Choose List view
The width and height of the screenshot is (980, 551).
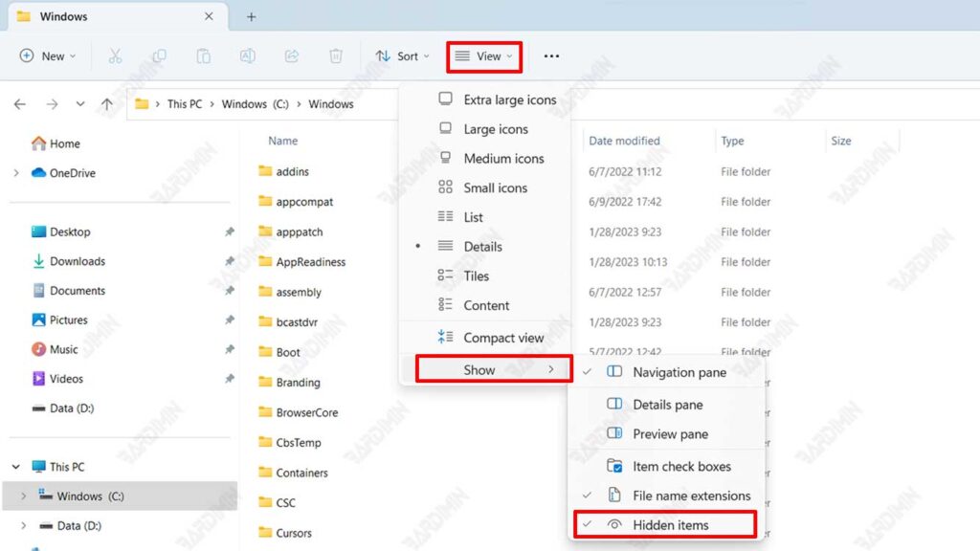(485, 217)
